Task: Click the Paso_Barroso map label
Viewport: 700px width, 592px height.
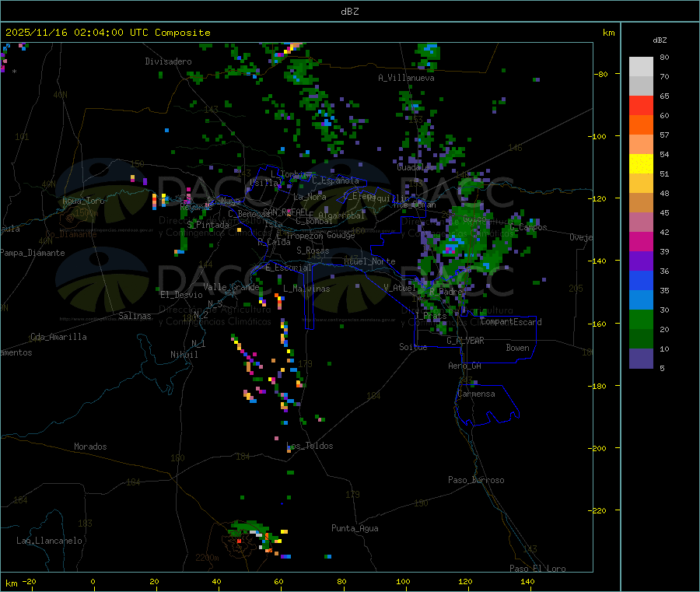Action: click(476, 480)
